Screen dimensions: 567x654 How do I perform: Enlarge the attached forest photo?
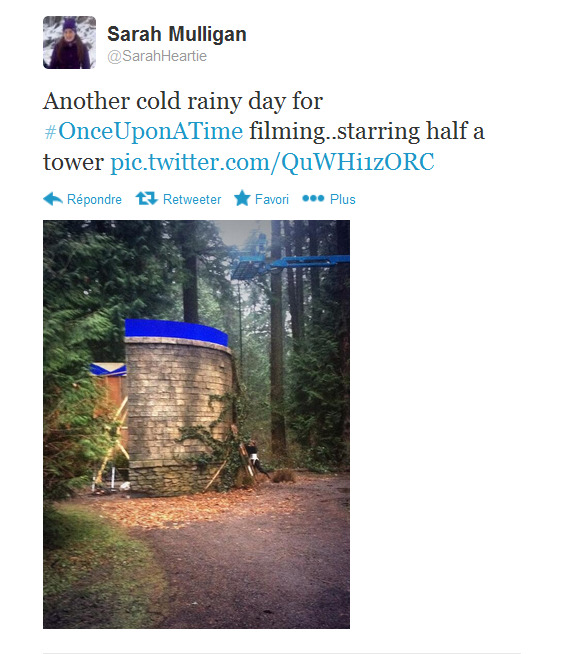coord(197,424)
